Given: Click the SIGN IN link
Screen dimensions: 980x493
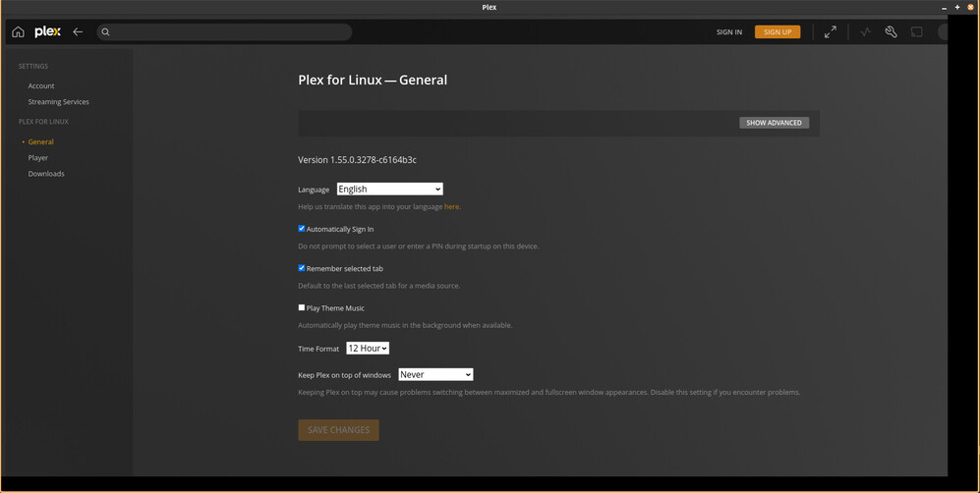Looking at the screenshot, I should pyautogui.click(x=729, y=31).
